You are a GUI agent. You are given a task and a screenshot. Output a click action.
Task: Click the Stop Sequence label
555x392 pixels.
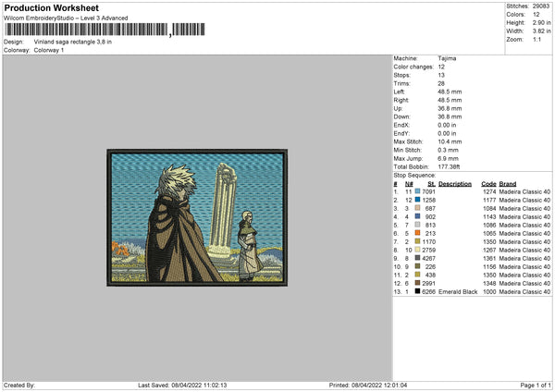[x=414, y=175]
